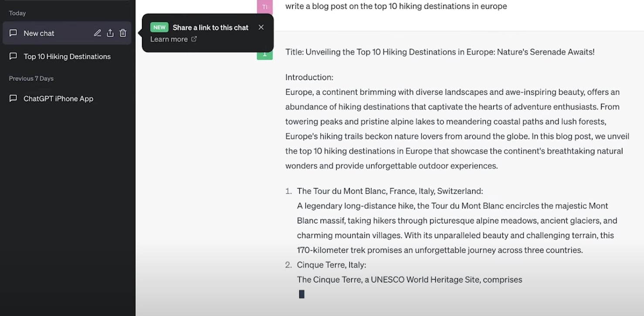Close the share link tooltip
644x316 pixels.
pos(261,27)
